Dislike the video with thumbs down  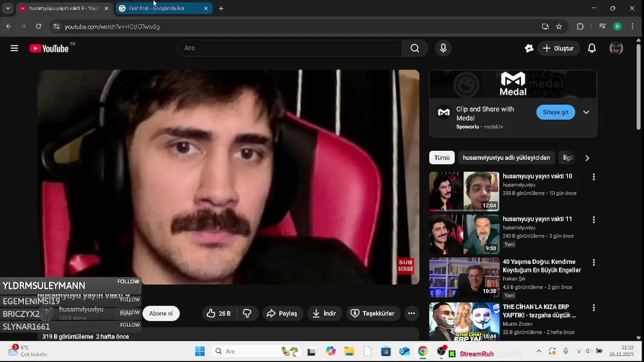(x=247, y=313)
